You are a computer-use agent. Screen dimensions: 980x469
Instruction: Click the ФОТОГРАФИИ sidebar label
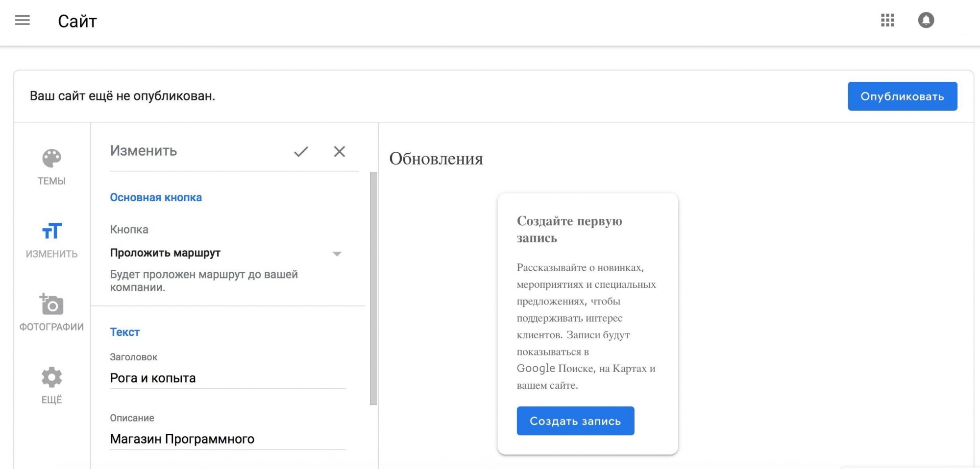(x=51, y=327)
